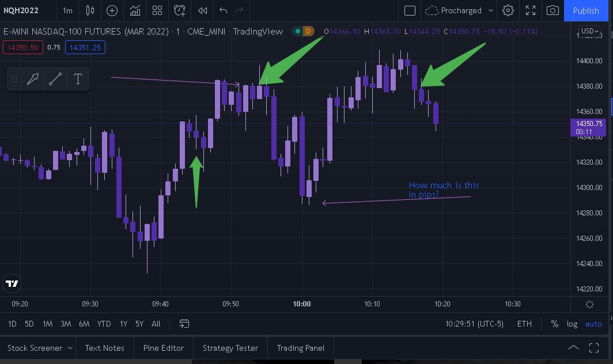Change the 1m chart interval

[67, 10]
